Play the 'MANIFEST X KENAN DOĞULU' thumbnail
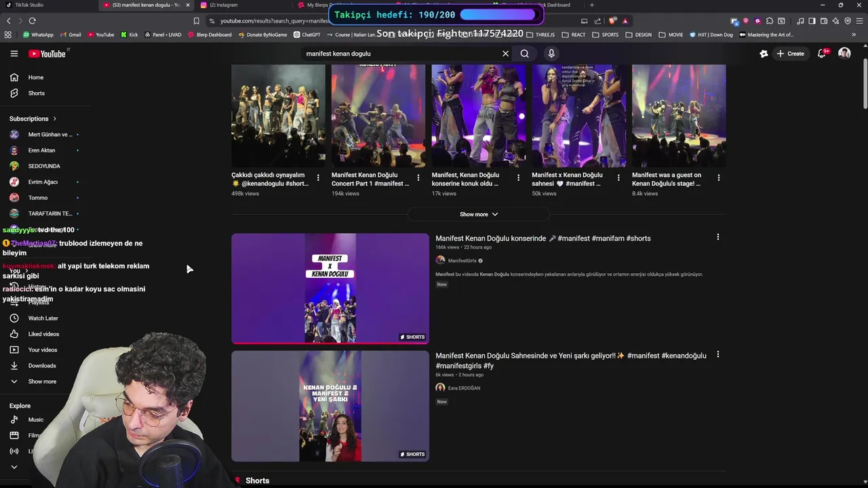Viewport: 868px width, 488px height. tap(330, 289)
